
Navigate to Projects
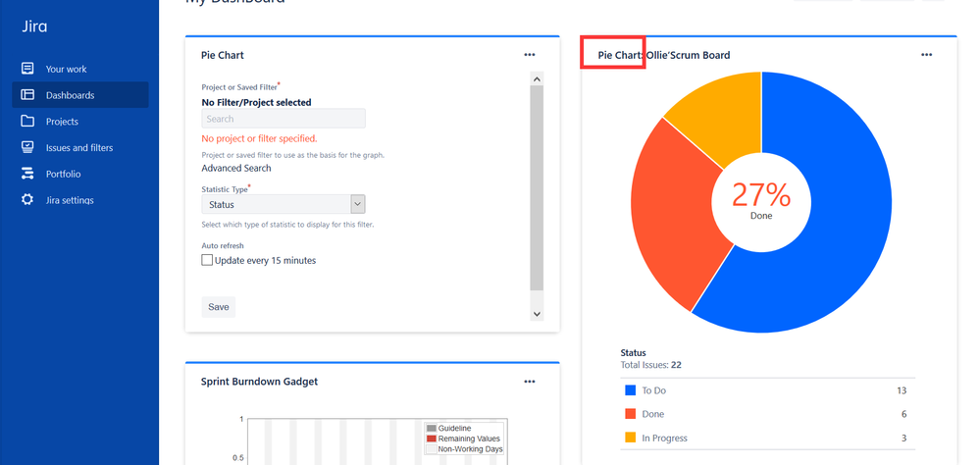click(62, 122)
